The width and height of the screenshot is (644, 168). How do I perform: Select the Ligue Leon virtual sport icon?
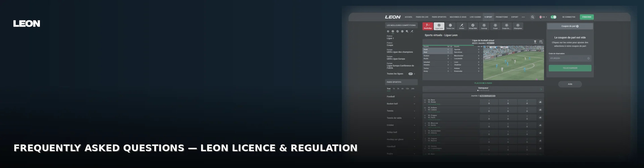pyautogui.click(x=439, y=26)
